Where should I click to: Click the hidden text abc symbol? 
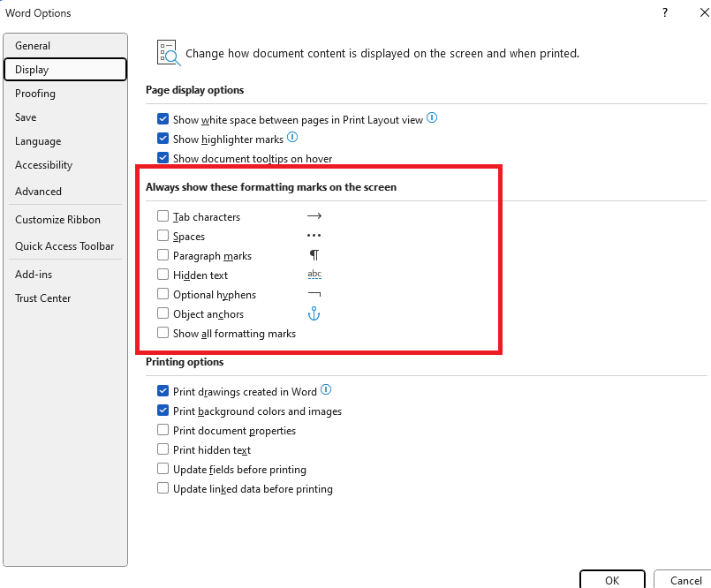point(314,274)
